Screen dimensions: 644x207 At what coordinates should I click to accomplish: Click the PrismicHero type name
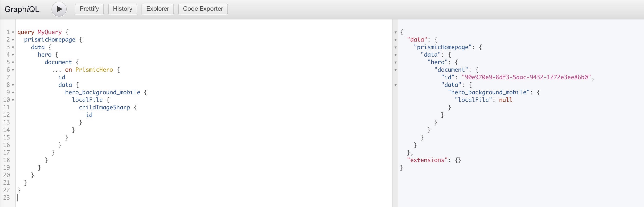[94, 70]
